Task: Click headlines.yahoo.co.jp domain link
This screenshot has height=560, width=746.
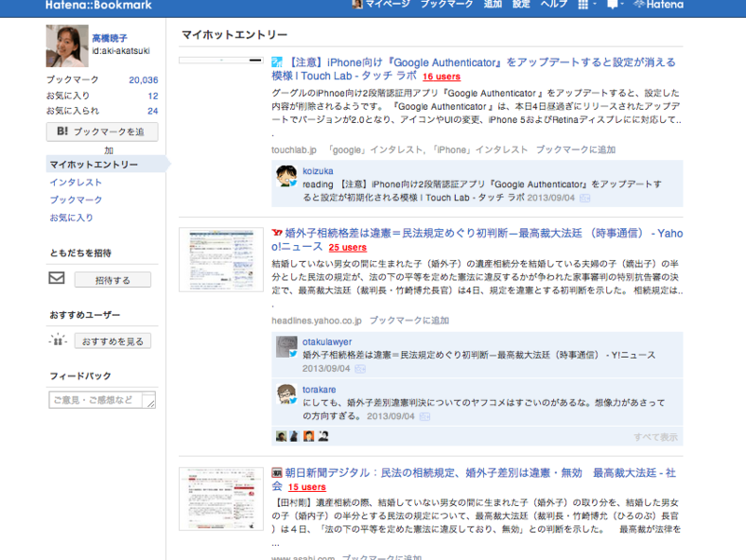Action: coord(317,321)
